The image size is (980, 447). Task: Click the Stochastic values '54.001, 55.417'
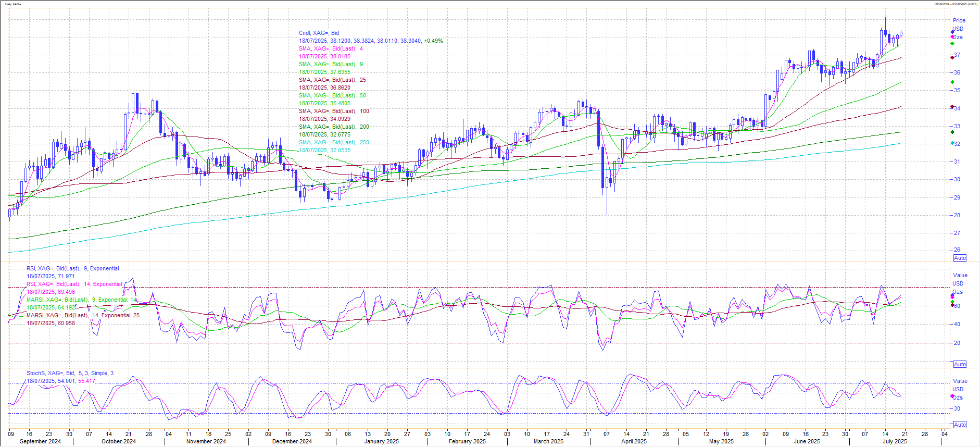pyautogui.click(x=77, y=381)
